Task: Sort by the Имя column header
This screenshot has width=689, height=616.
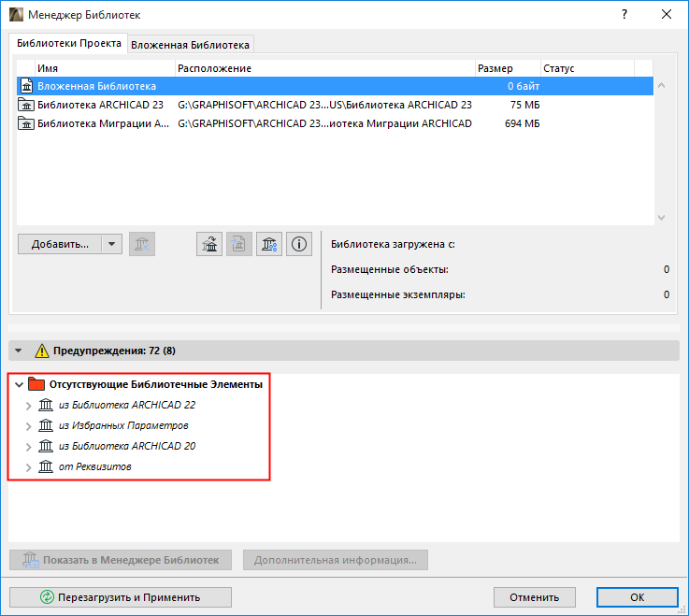Action: click(105, 68)
